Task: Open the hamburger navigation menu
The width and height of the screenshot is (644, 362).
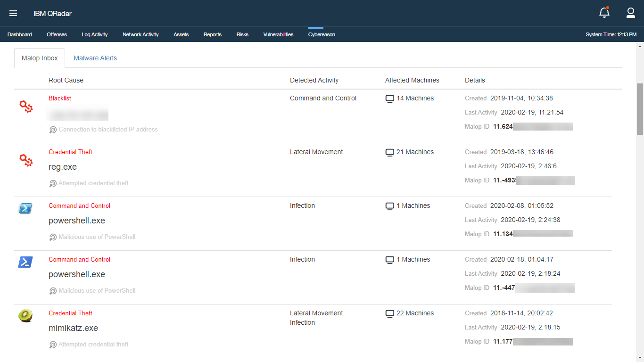Action: coord(13,13)
